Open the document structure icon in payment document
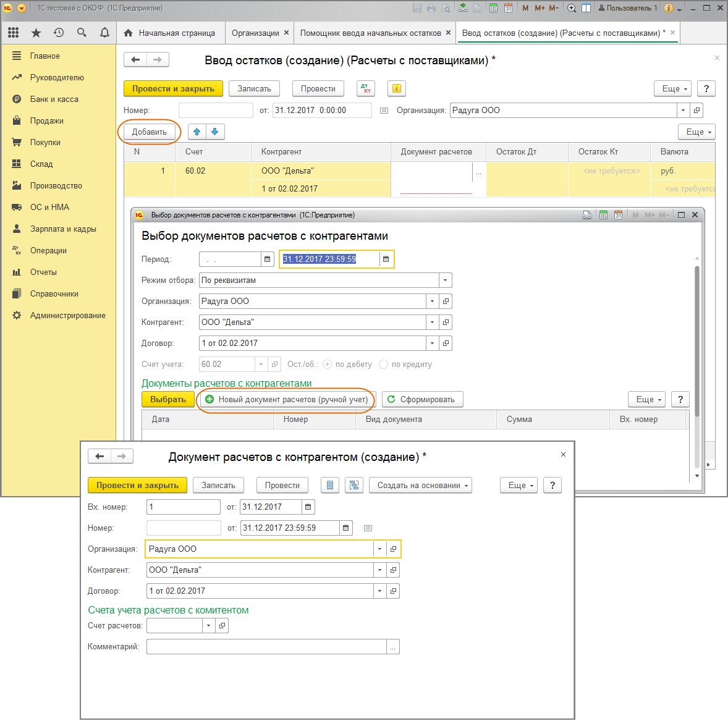This screenshot has height=721, width=728. (x=353, y=485)
